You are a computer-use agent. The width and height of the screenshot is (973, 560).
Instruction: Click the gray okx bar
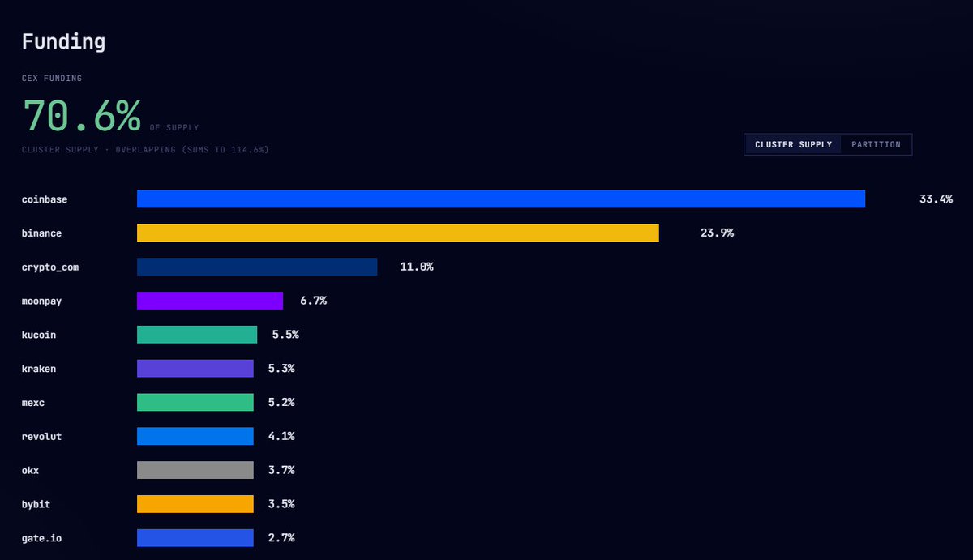pos(195,470)
